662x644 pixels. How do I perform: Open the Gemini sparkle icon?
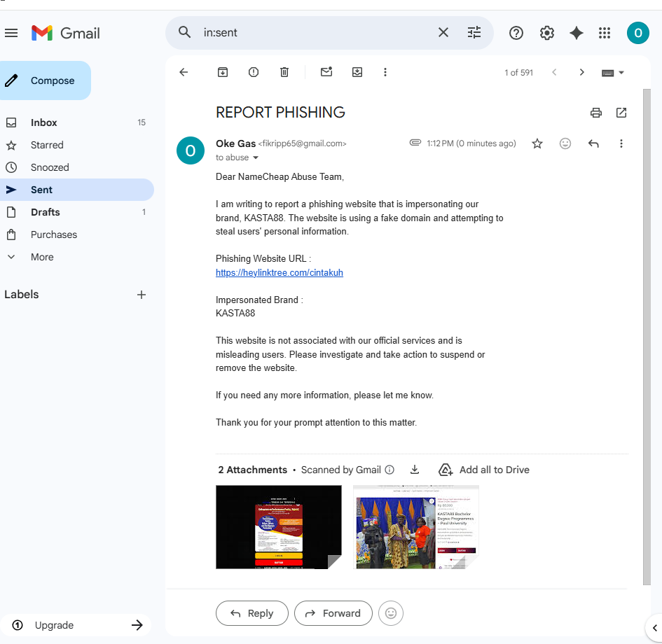(x=577, y=33)
